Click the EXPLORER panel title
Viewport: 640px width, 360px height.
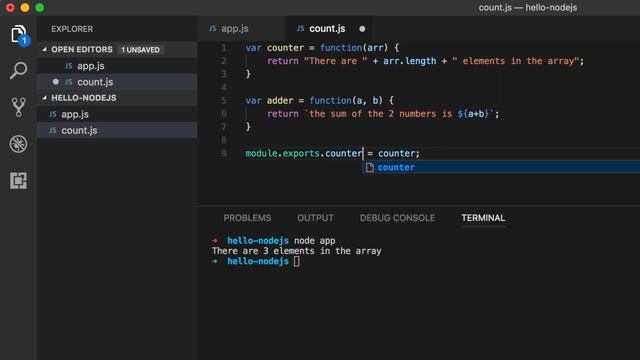[72, 29]
